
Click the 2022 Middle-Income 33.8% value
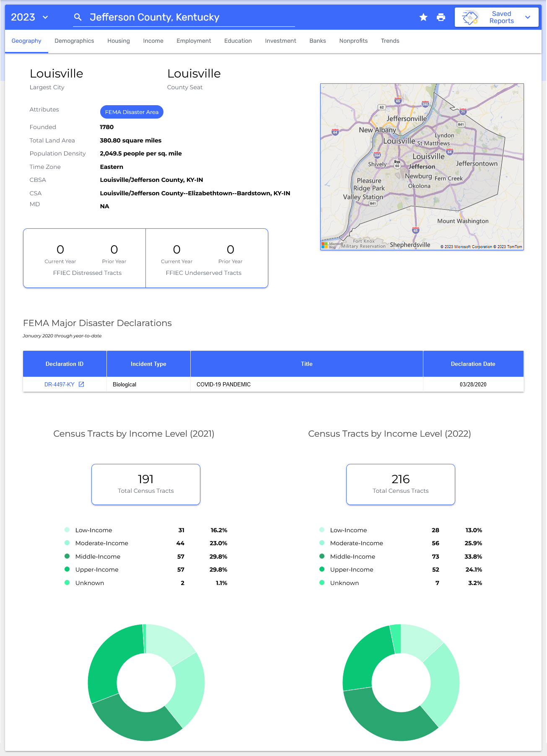pyautogui.click(x=473, y=557)
